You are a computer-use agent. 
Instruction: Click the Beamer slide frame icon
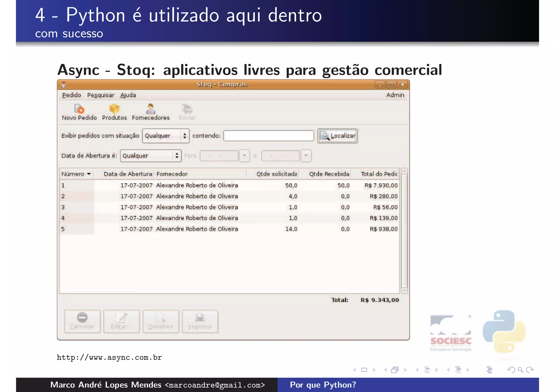[364, 370]
